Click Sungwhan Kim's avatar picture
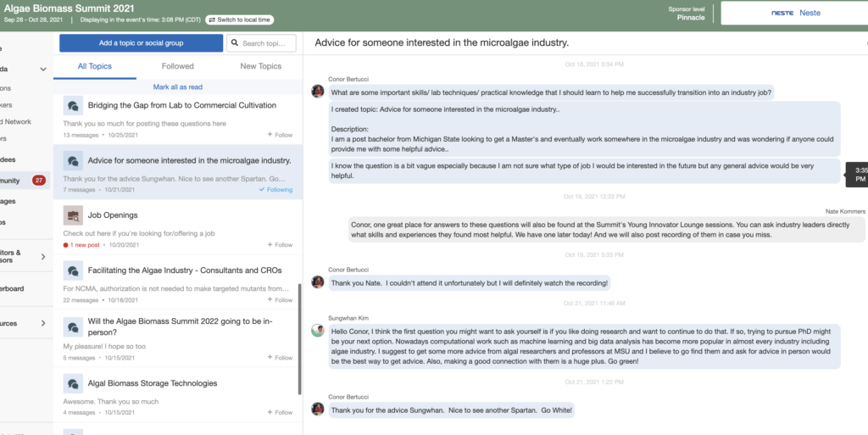 (318, 331)
